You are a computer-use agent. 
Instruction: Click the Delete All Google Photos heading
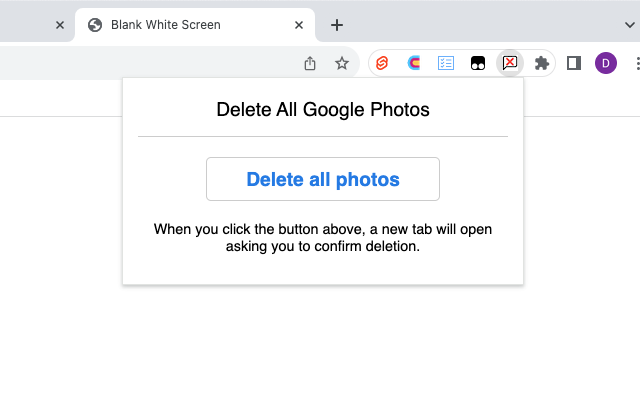coord(323,110)
